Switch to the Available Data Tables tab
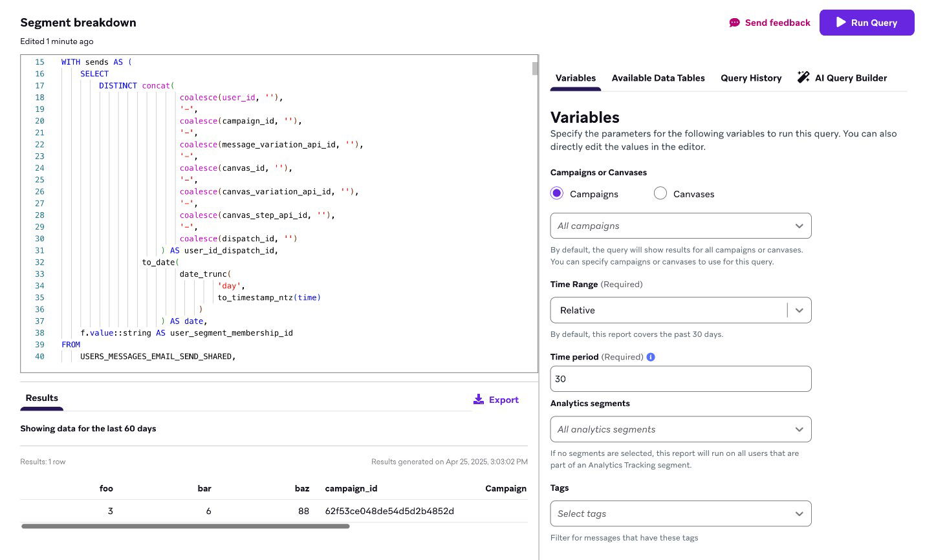This screenshot has height=560, width=925. (658, 78)
